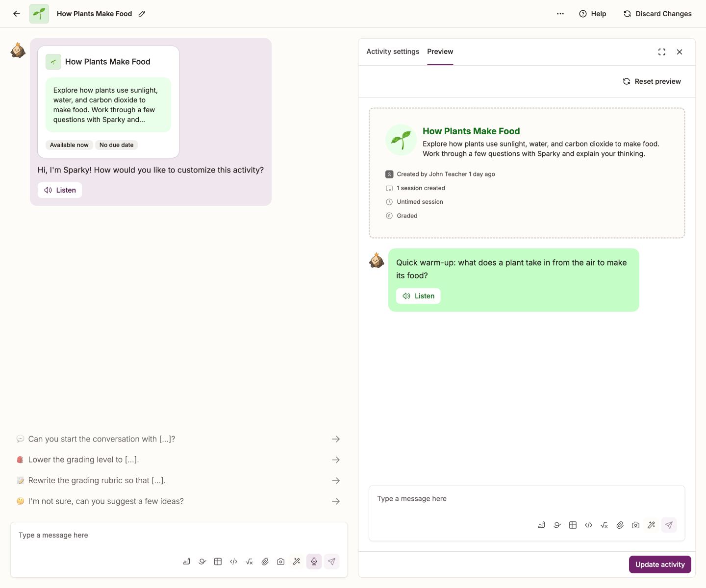
Task: Click the Update activity button
Action: click(660, 564)
